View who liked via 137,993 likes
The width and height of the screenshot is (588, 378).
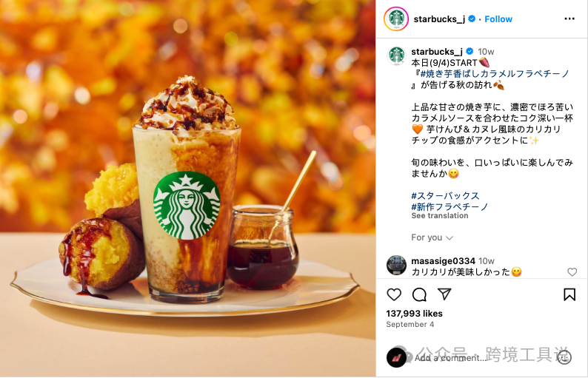click(x=414, y=314)
